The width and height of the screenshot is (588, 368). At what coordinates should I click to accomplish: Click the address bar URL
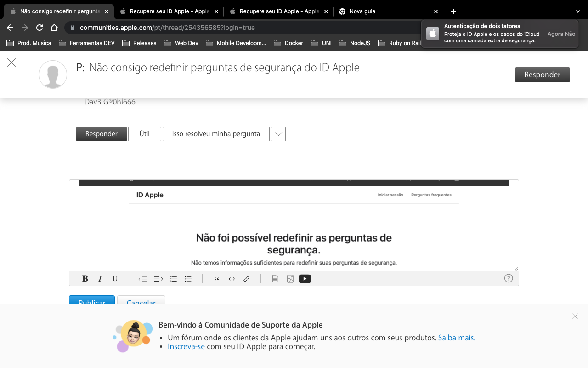[167, 28]
